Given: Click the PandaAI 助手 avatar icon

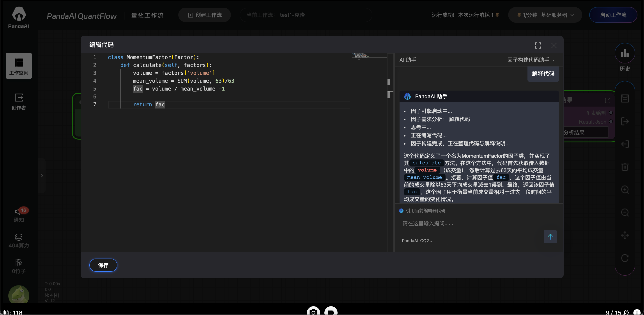Looking at the screenshot, I should [x=407, y=96].
